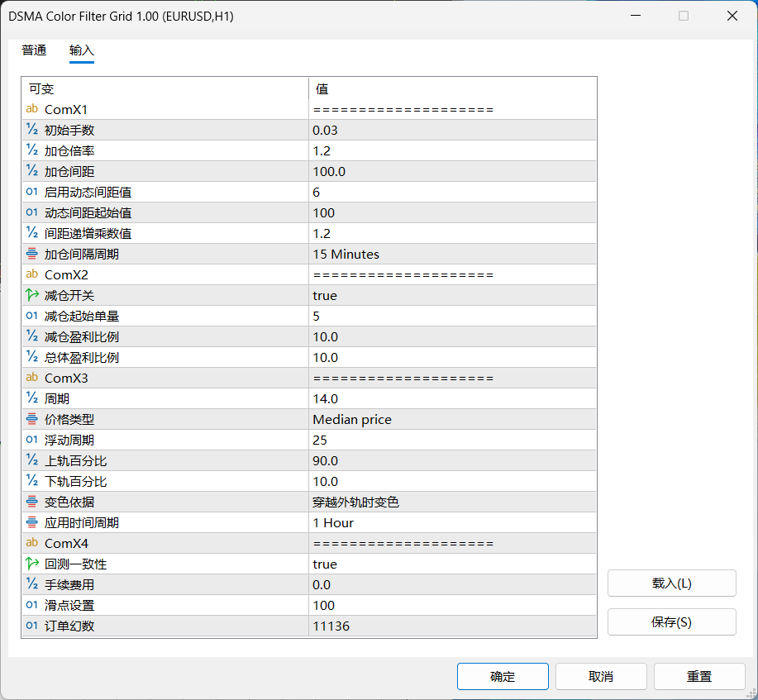Edit the 初始手数 value 0.03
The width and height of the screenshot is (758, 700).
452,130
